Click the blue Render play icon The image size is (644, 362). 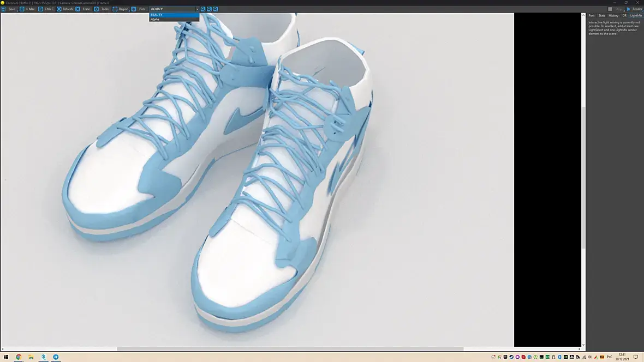[628, 9]
